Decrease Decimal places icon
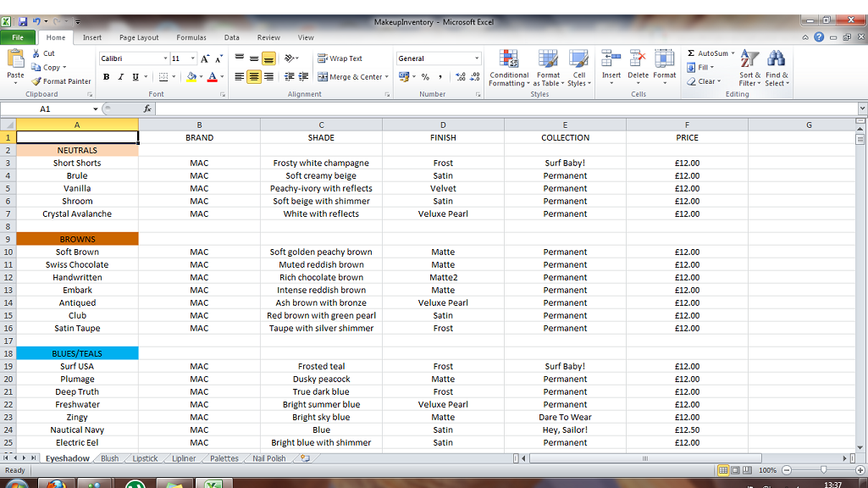Image resolution: width=868 pixels, height=488 pixels. click(x=475, y=77)
